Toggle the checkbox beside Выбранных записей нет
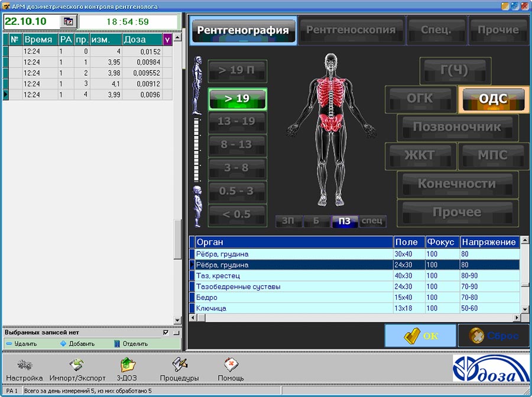 tap(166, 333)
